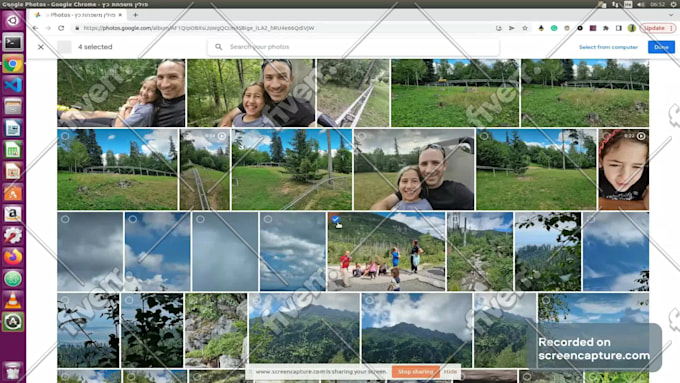
Task: Launch Firefox from the dock
Action: coord(13,257)
